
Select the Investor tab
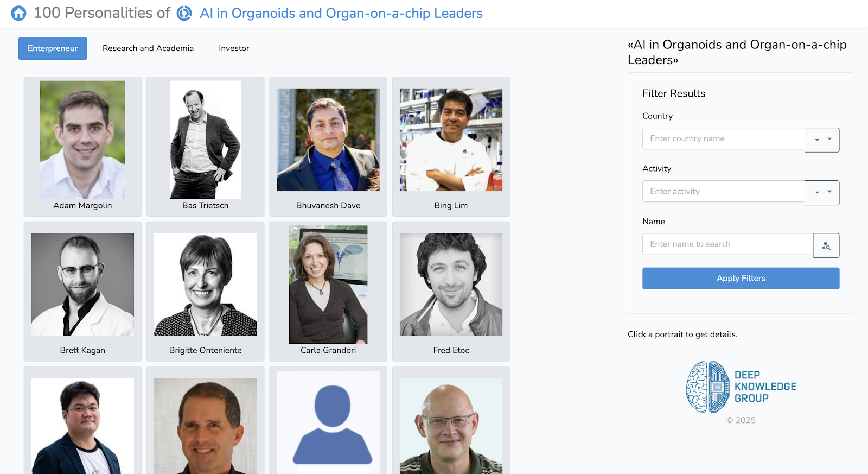point(234,48)
